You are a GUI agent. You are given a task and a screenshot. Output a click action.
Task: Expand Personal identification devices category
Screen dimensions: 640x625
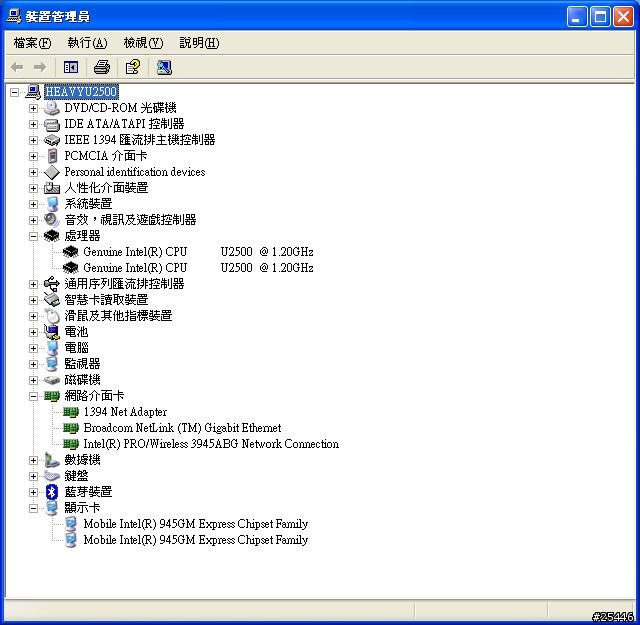[33, 172]
